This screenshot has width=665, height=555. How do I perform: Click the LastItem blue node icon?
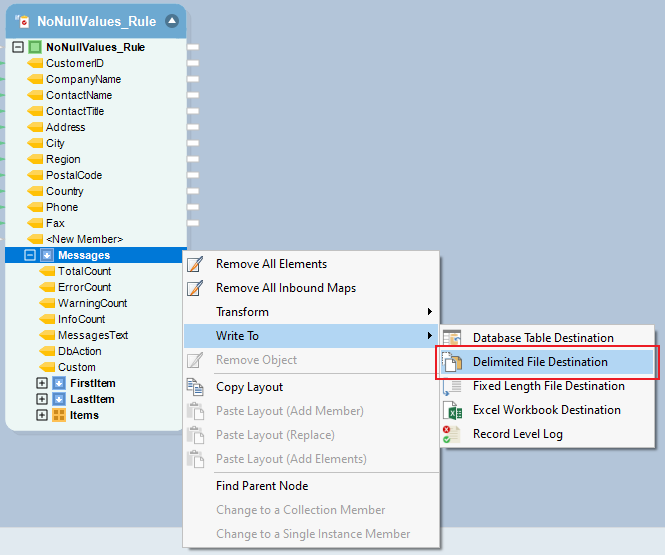click(x=59, y=399)
